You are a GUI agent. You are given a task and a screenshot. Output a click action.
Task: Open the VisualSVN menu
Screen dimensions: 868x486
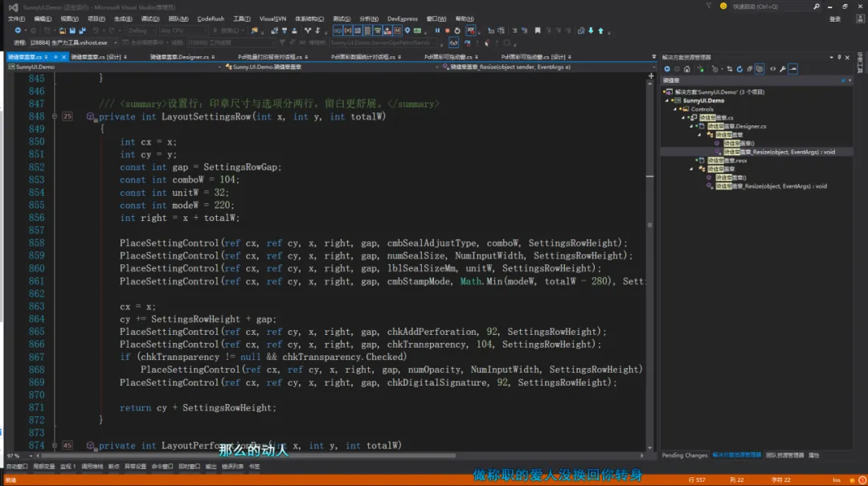(x=272, y=18)
